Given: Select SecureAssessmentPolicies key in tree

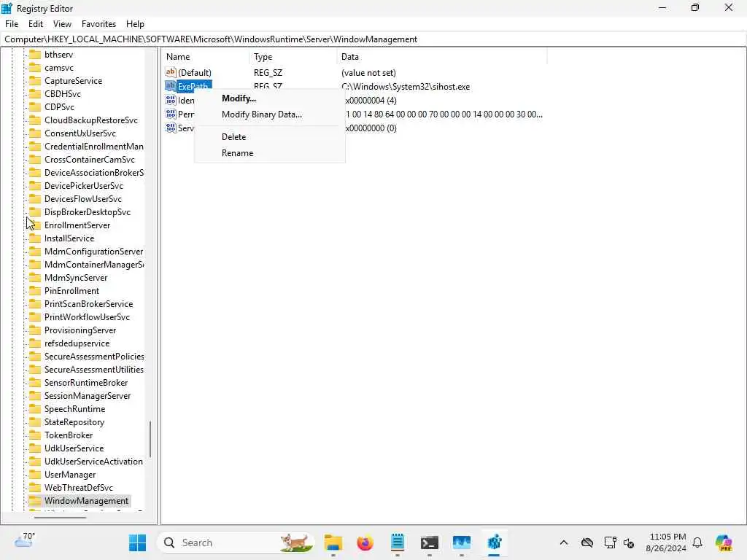Looking at the screenshot, I should (94, 356).
